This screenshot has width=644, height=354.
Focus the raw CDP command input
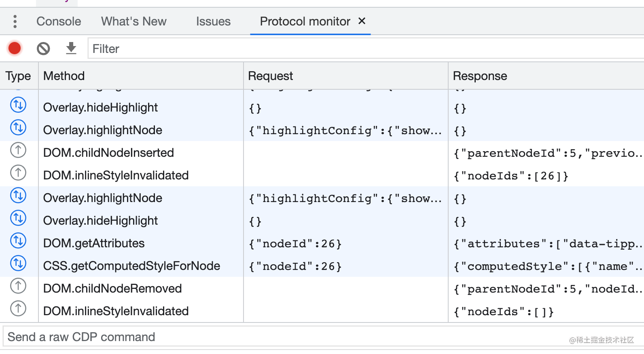[283, 337]
